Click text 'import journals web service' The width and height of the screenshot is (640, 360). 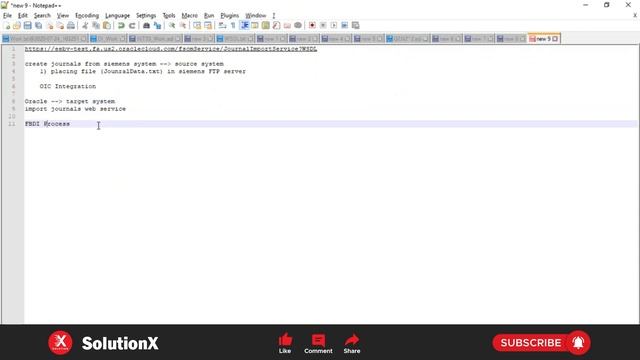click(75, 109)
